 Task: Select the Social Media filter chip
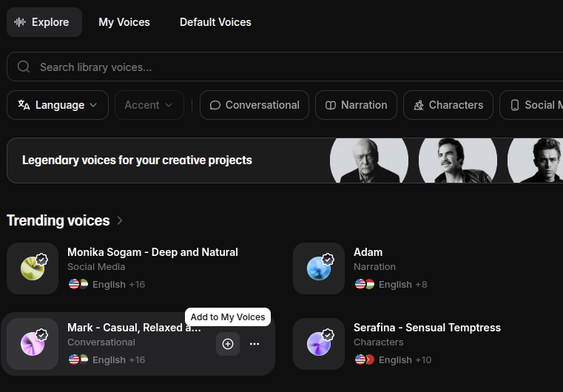533,105
